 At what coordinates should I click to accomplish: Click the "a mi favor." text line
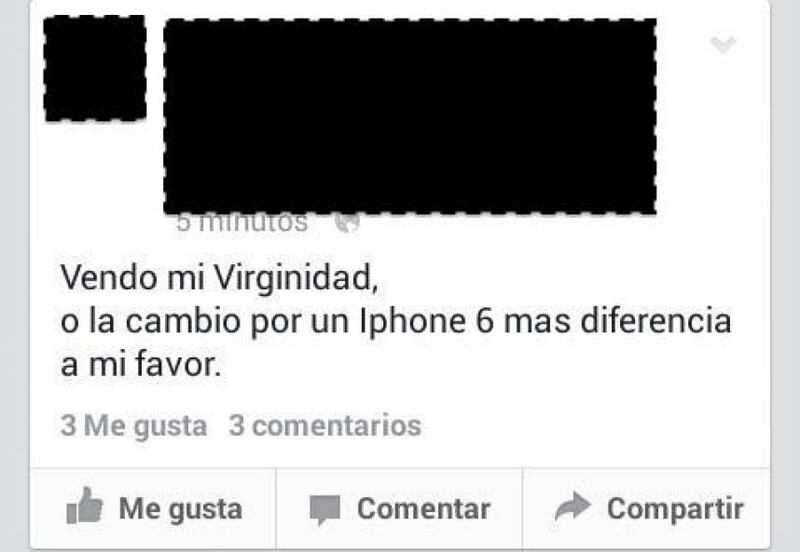141,365
